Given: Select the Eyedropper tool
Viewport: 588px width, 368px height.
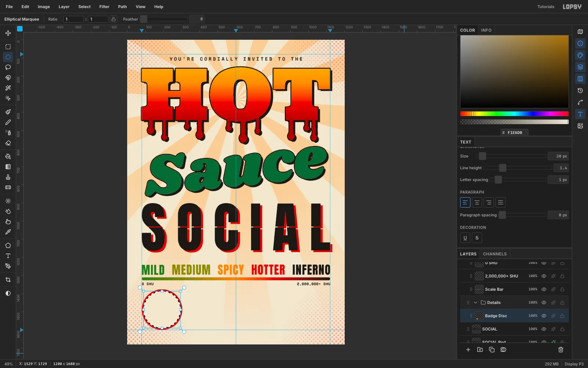Looking at the screenshot, I should pos(8,232).
